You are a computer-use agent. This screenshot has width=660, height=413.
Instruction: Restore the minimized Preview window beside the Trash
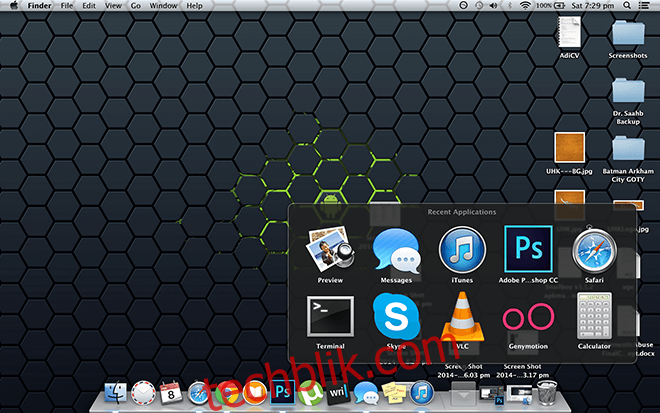519,395
